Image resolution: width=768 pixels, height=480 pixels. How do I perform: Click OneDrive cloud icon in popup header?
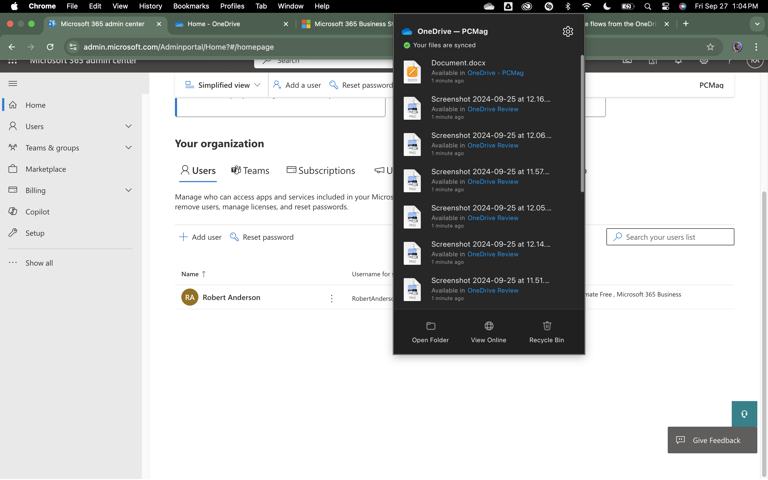pos(407,31)
